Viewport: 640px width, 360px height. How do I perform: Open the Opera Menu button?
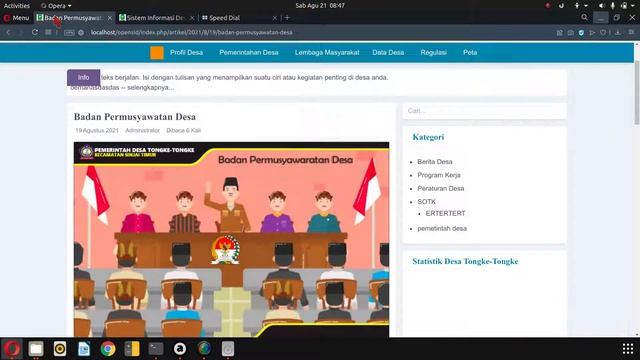click(16, 18)
